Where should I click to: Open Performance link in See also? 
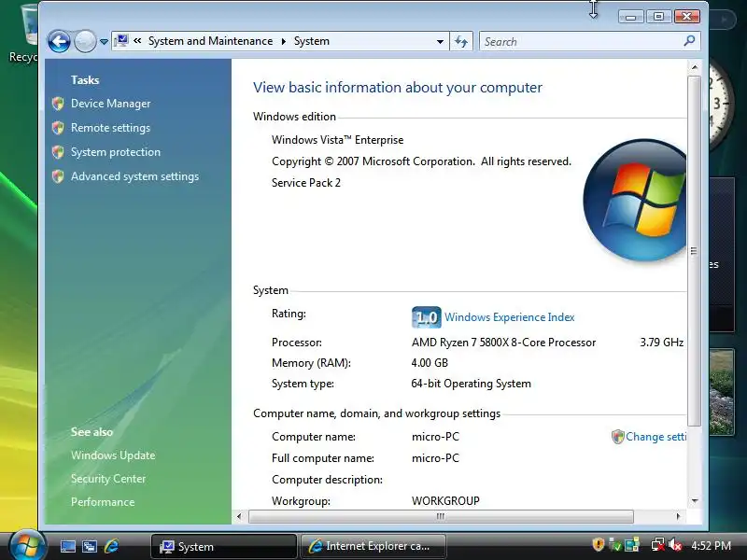[103, 502]
